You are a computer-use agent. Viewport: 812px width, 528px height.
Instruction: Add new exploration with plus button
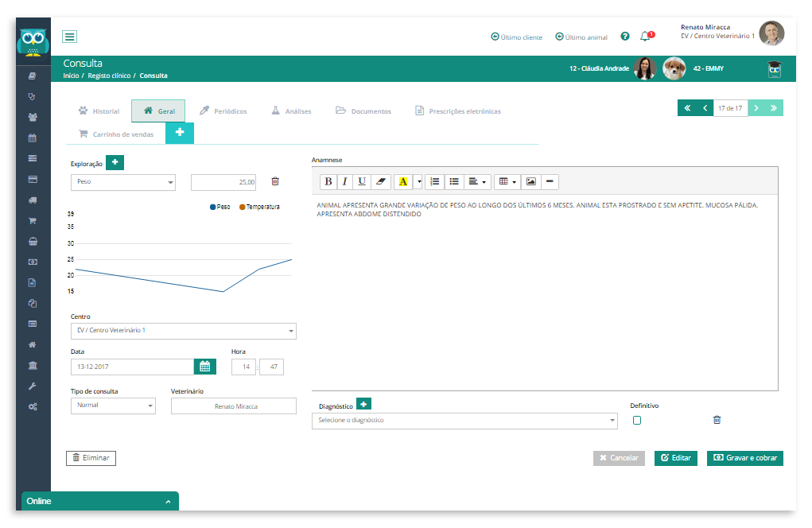tap(115, 162)
